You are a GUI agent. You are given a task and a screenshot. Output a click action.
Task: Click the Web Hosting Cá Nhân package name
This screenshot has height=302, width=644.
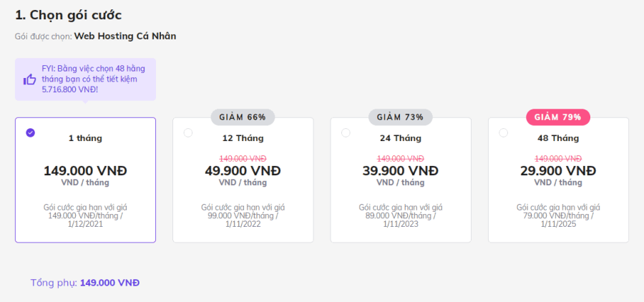tap(125, 36)
